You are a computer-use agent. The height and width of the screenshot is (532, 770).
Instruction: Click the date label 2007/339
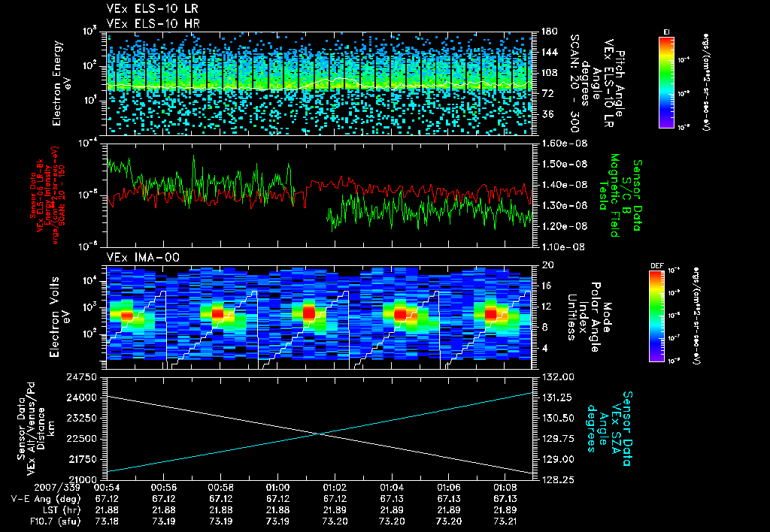pos(57,488)
